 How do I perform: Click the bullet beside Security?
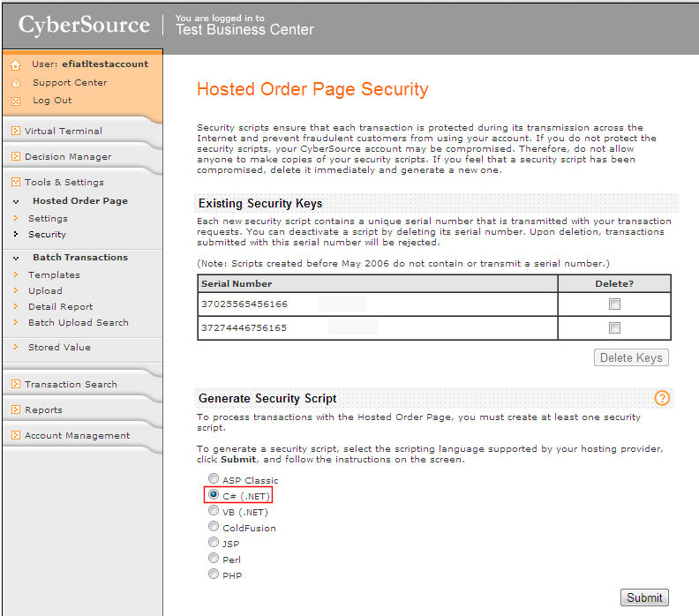(16, 234)
